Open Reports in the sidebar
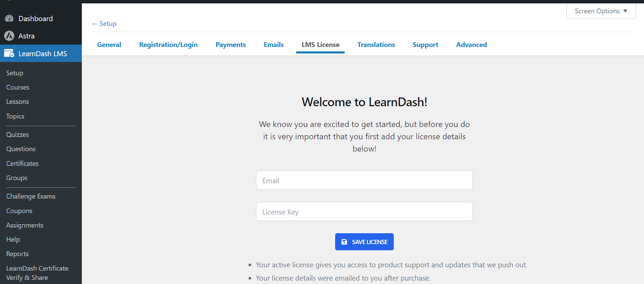Viewport: 644px width, 284px height. pyautogui.click(x=17, y=254)
